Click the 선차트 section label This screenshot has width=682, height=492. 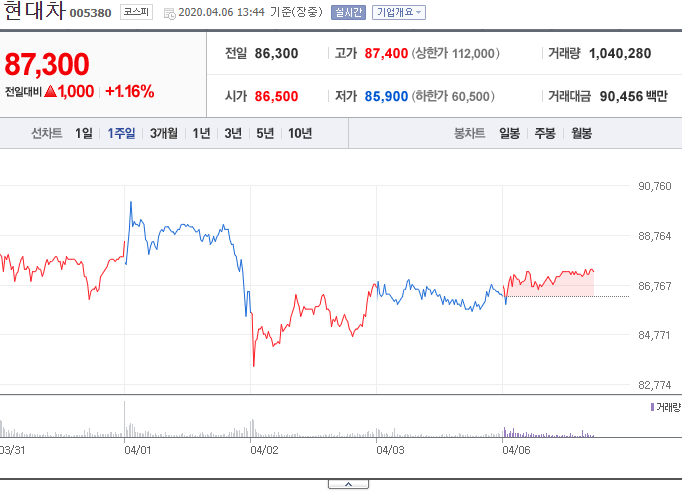47,133
